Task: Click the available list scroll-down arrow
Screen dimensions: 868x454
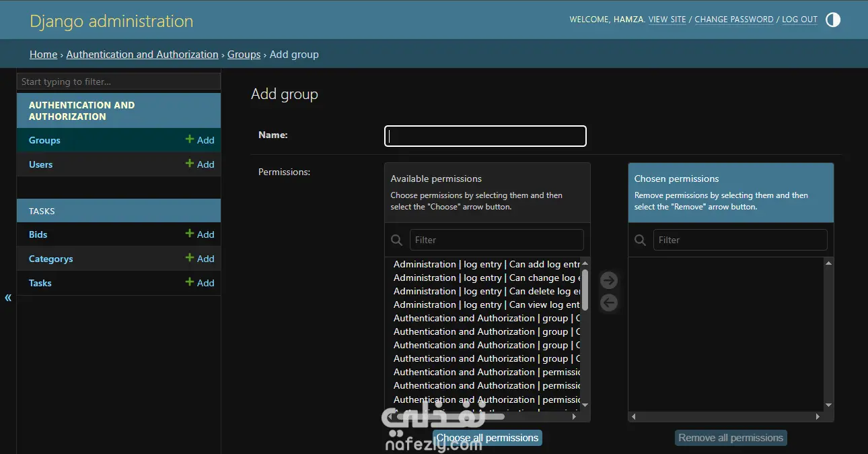Action: click(x=585, y=405)
